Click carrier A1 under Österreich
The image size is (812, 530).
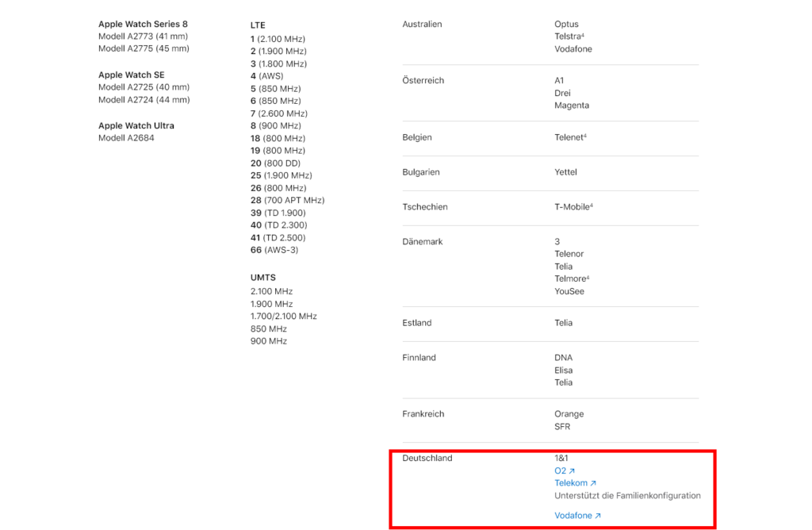559,80
